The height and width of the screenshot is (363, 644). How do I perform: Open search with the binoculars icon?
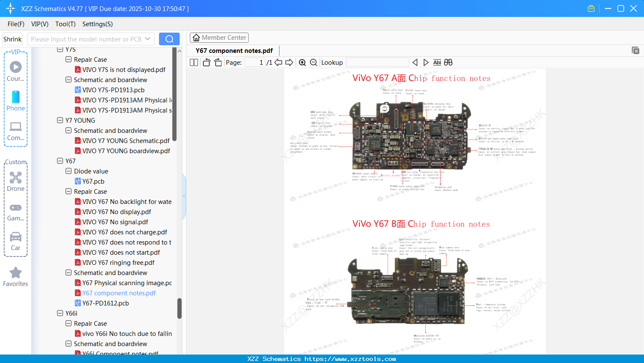pos(448,62)
